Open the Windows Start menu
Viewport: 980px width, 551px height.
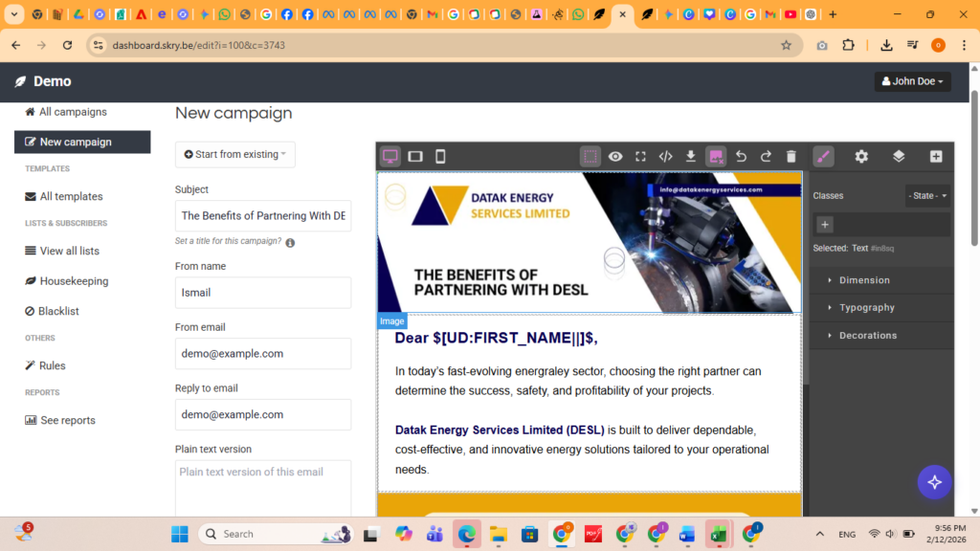(x=180, y=534)
